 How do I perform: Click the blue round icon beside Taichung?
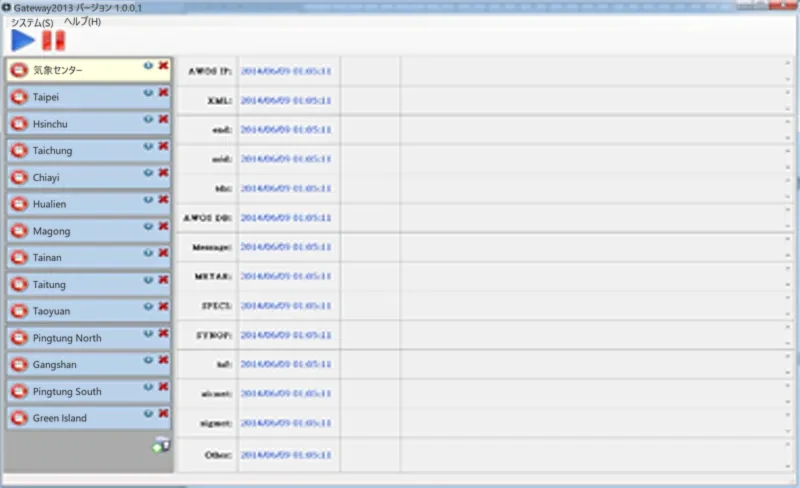pos(148,146)
